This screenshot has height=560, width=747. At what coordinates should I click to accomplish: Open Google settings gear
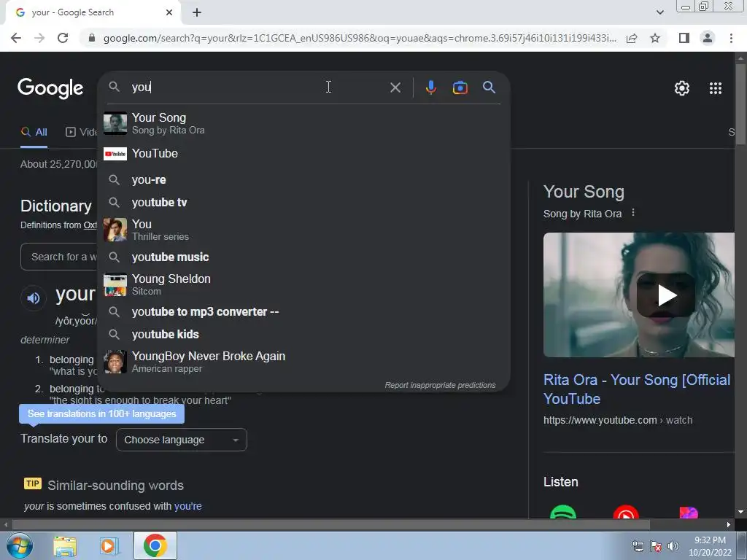[682, 88]
